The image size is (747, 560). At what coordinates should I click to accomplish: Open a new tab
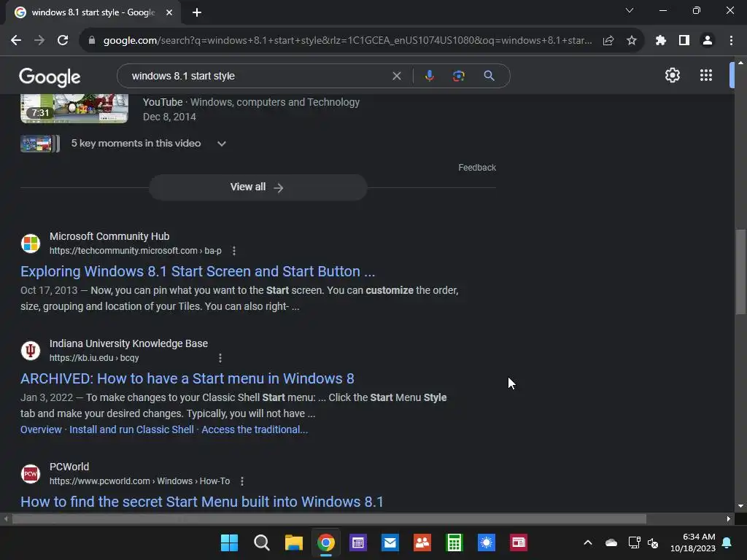197,12
